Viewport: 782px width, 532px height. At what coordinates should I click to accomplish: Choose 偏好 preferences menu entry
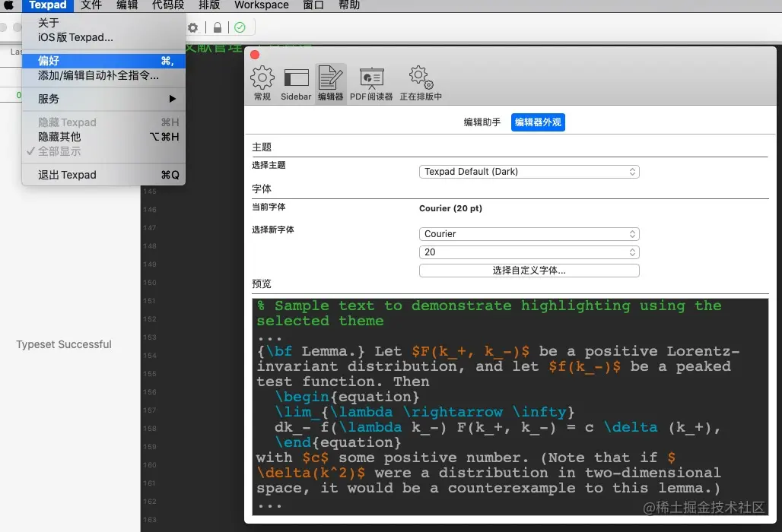click(103, 61)
